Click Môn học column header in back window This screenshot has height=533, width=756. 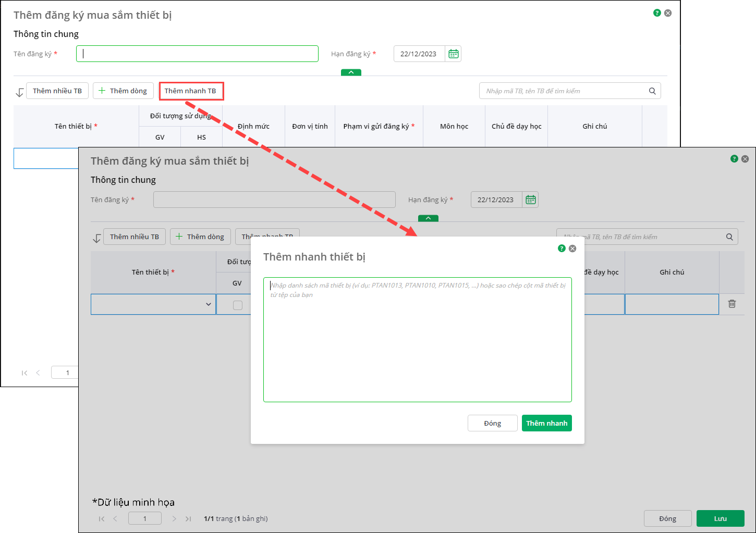pos(454,126)
